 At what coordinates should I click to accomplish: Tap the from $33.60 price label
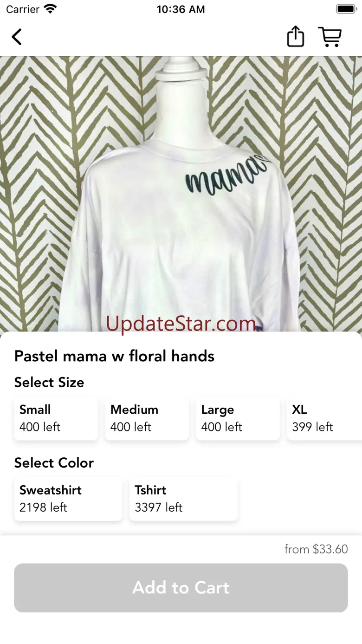point(316,549)
